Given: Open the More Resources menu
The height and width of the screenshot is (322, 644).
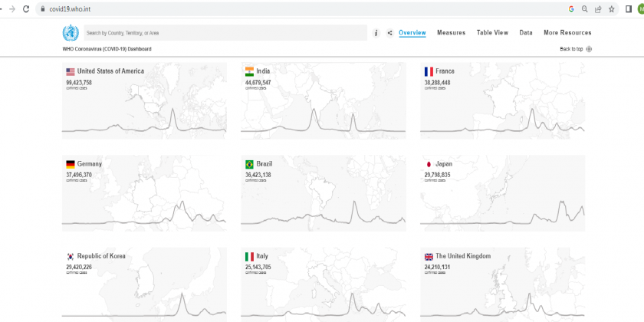Looking at the screenshot, I should tap(567, 33).
